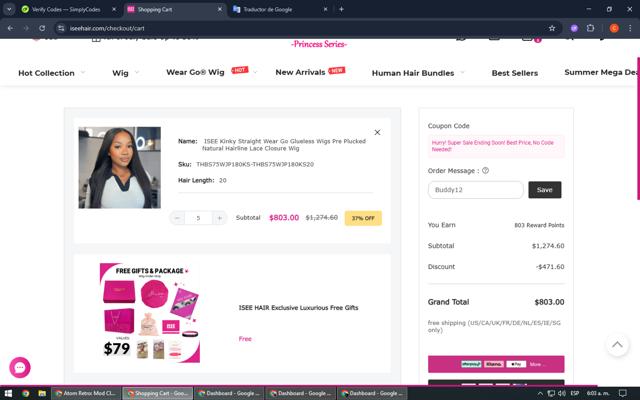Open the live chat bubble icon

20,367
